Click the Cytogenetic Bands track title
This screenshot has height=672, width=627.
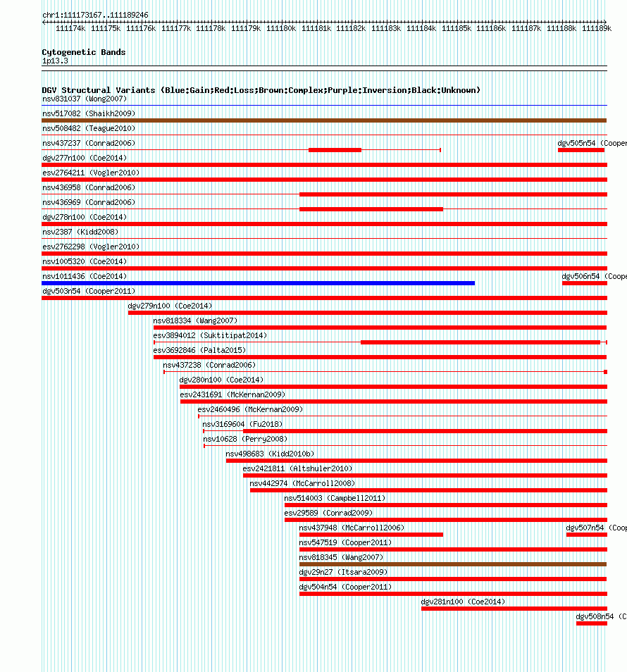[x=84, y=52]
